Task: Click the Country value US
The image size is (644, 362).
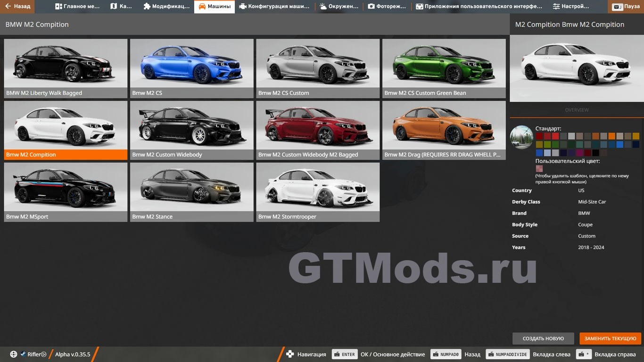Action: click(581, 190)
